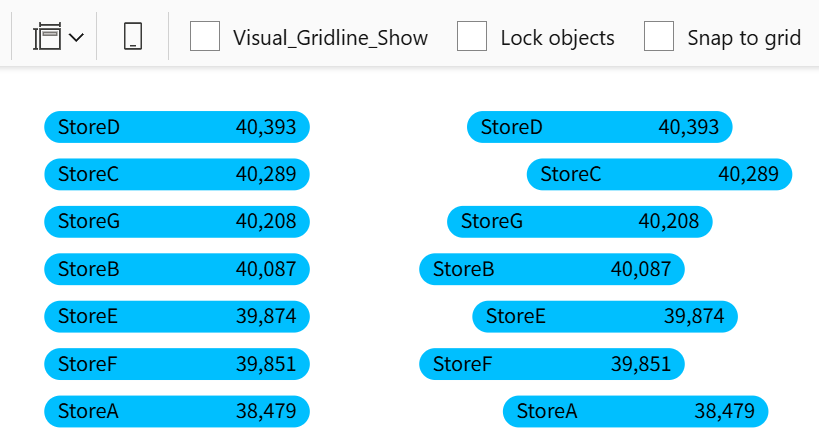Click StoreB bar in right chart
Image resolution: width=819 pixels, height=447 pixels.
point(552,269)
